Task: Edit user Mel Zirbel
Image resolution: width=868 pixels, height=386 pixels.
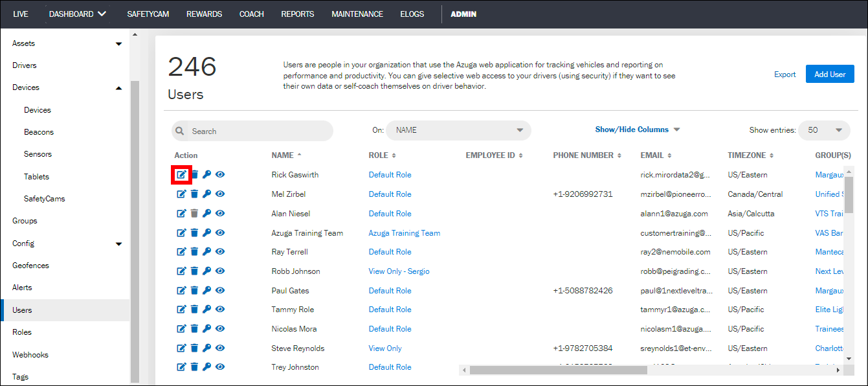Action: coord(181,194)
